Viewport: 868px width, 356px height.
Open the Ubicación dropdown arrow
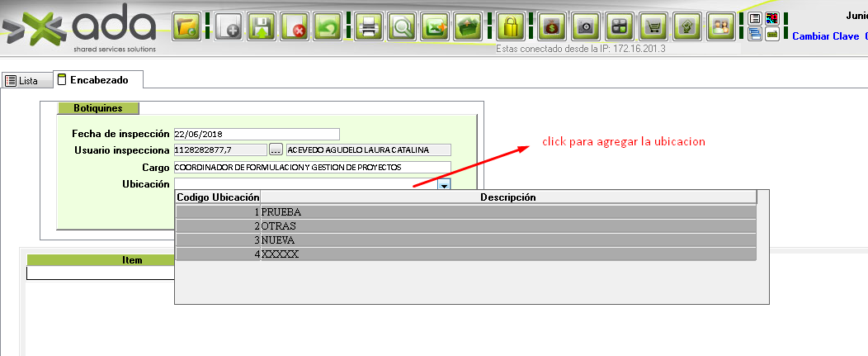444,185
